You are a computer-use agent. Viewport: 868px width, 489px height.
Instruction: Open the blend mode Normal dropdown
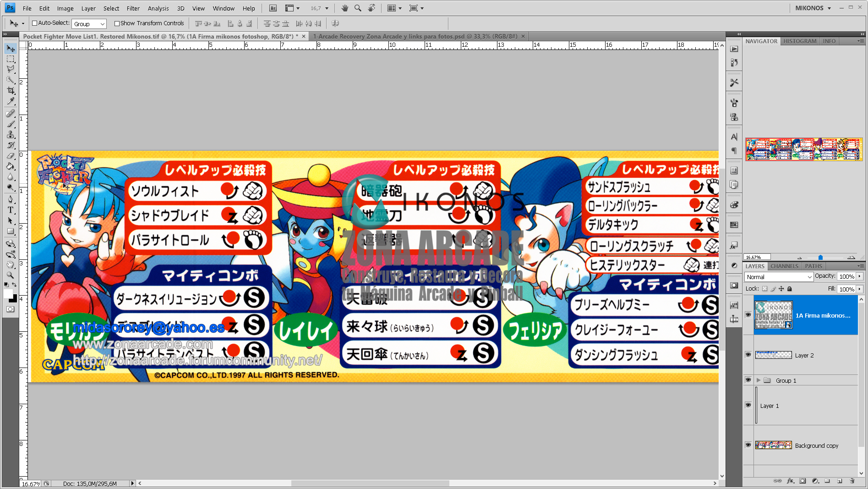pos(778,277)
